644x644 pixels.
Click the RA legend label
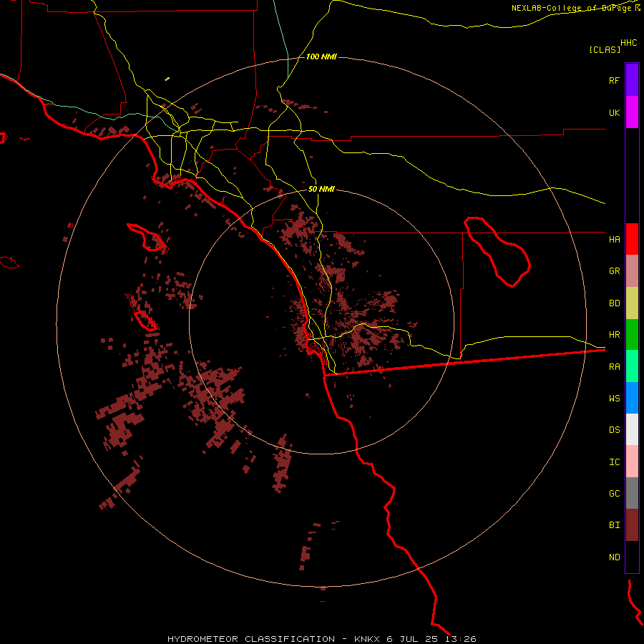[614, 366]
